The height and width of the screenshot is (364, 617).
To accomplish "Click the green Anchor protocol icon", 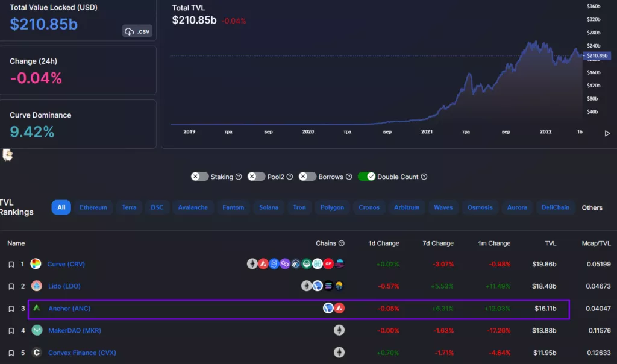I will 36,308.
